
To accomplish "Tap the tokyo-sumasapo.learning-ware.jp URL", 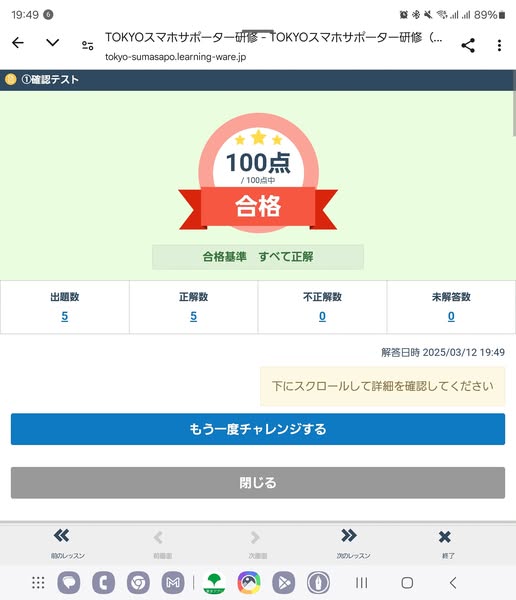I will [175, 57].
